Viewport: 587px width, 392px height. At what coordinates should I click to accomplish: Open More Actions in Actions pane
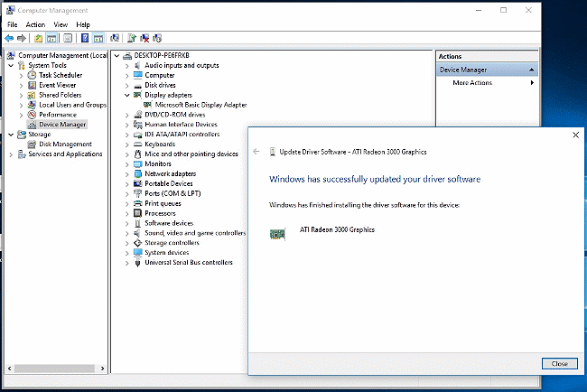point(472,83)
